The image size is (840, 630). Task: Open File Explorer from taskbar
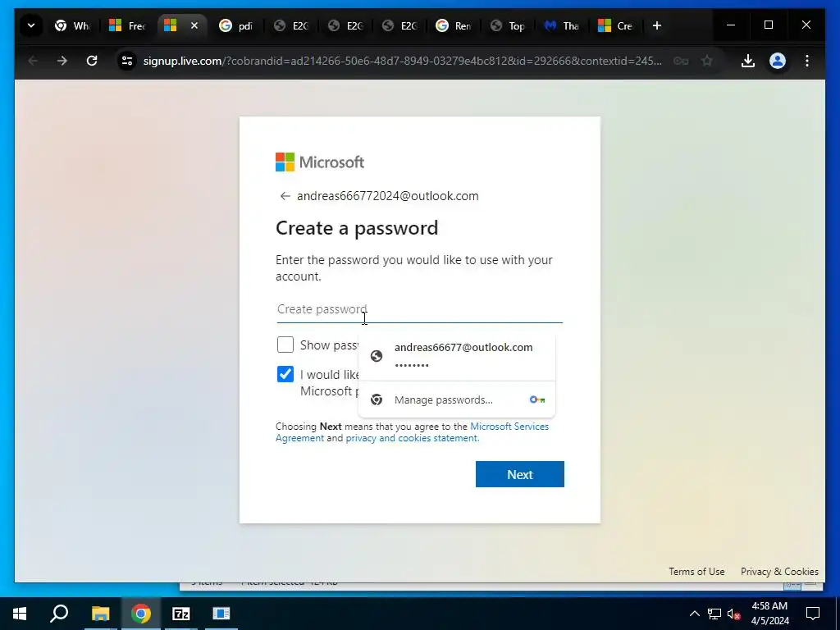click(100, 614)
